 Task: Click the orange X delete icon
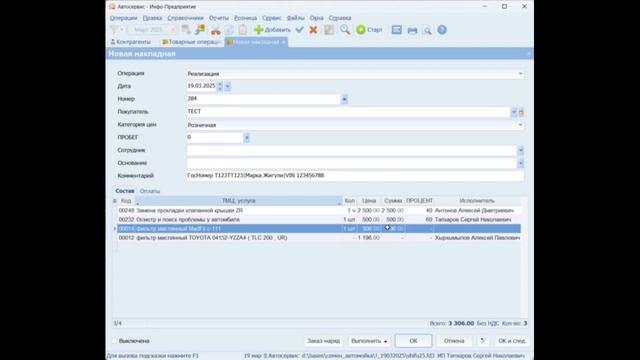tap(313, 30)
